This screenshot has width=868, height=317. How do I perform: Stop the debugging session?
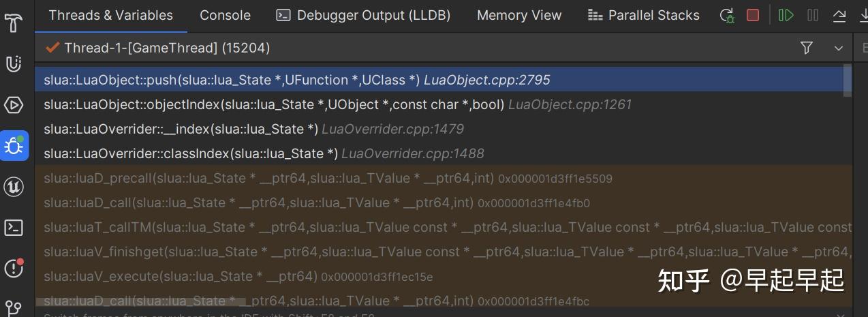753,15
